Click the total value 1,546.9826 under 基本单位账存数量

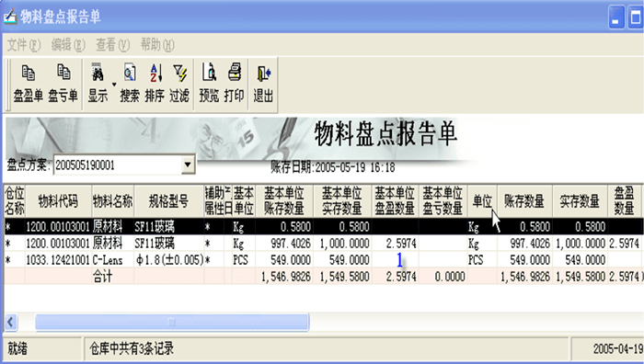286,277
